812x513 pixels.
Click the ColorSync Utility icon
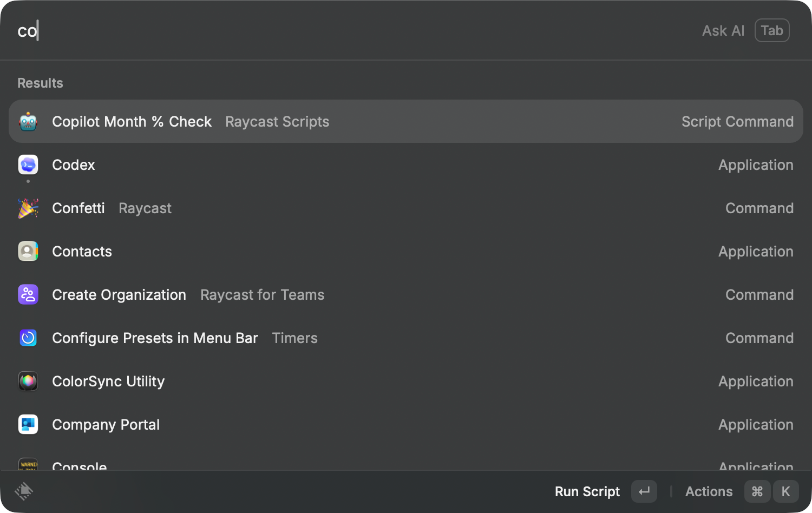(28, 381)
